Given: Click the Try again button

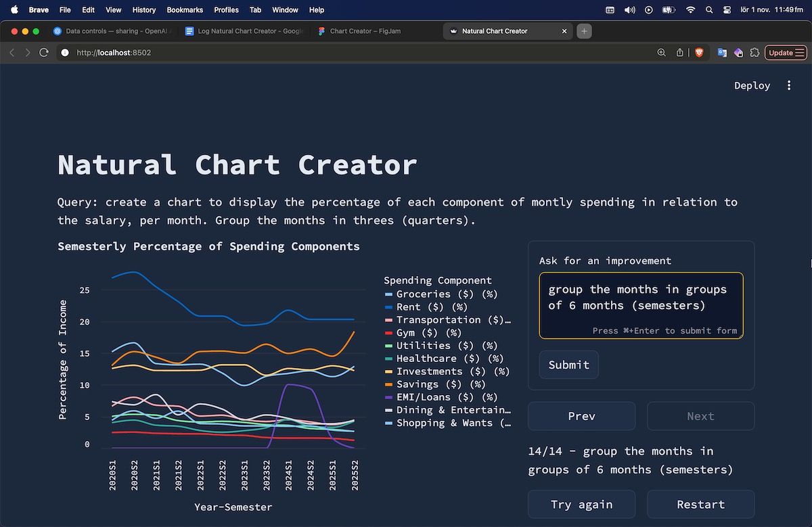Looking at the screenshot, I should click(581, 504).
